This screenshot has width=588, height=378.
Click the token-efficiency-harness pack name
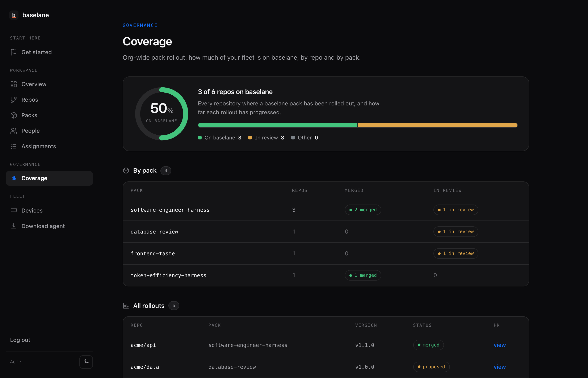point(168,275)
